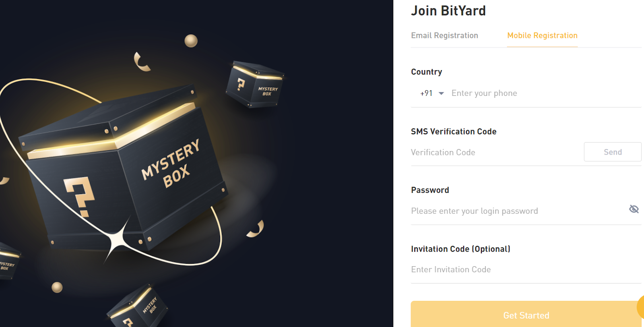Viewport: 644px width, 327px height.
Task: Click the mystery box at the bottom
Action: click(x=137, y=307)
